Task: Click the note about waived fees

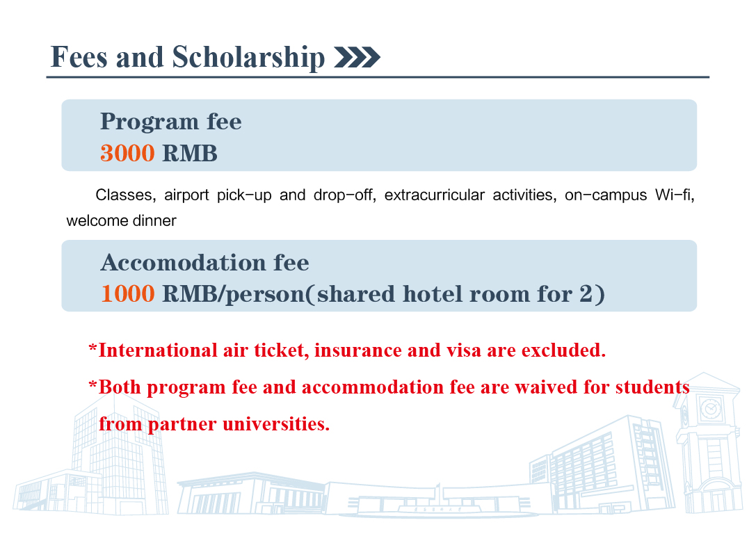Action: pos(389,387)
